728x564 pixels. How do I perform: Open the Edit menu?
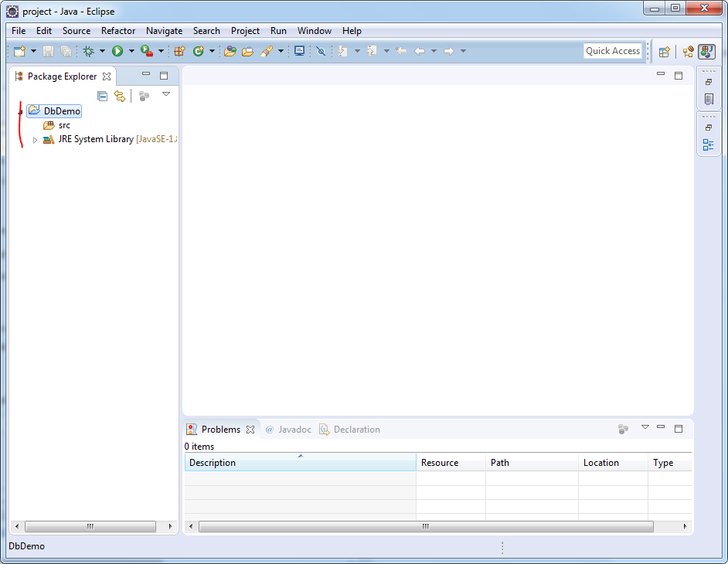(44, 31)
